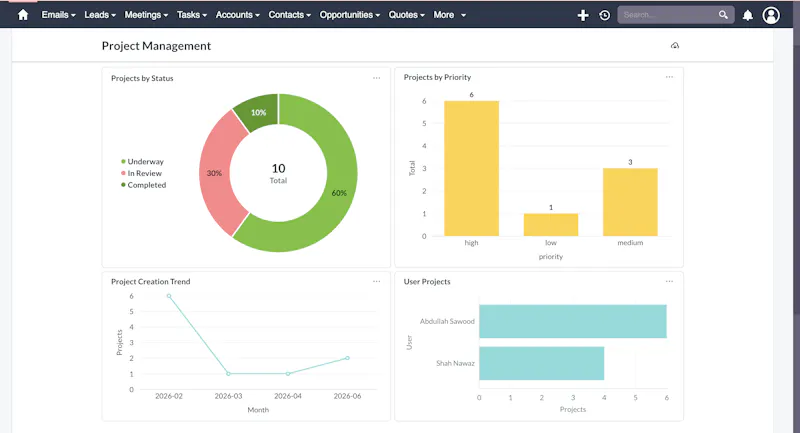The image size is (800, 433).
Task: Click the 60% Underway donut segment
Action: coord(339,193)
